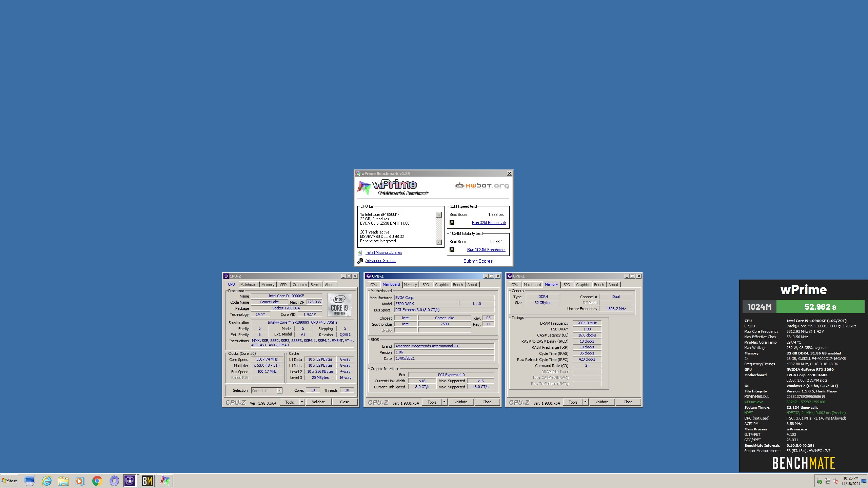
Task: Expand the Socket #1 selection dropdown
Action: 279,391
